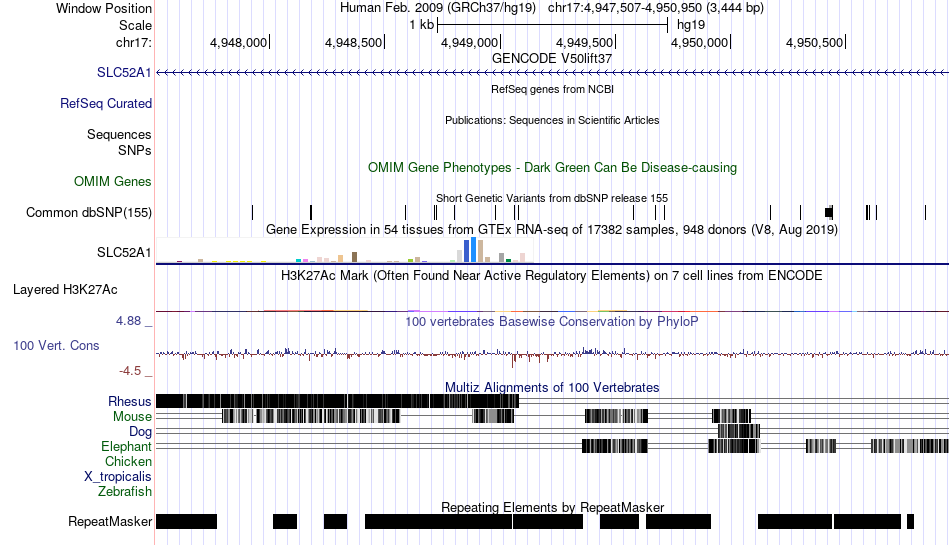Screen dimensions: 950x545
Task: Click the Rhesus alignment label
Action: click(x=130, y=401)
